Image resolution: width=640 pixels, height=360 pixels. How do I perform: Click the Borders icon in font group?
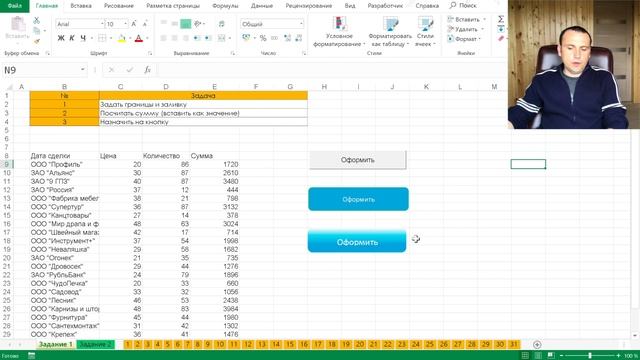[x=102, y=38]
